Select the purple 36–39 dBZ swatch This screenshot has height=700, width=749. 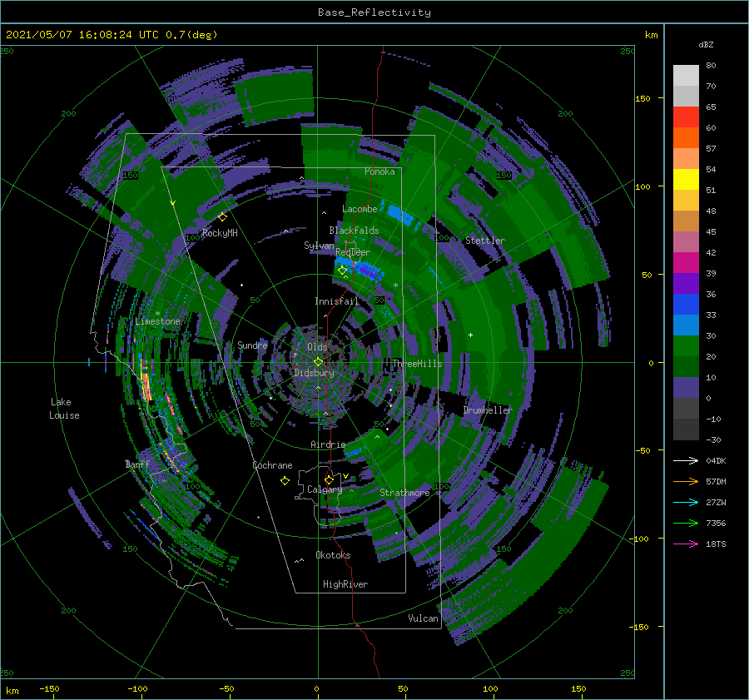tap(686, 284)
